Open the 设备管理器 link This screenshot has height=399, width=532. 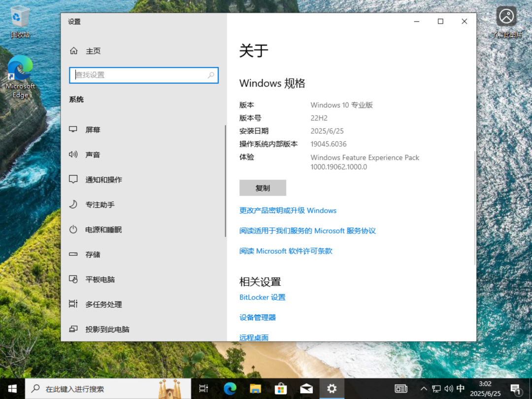(258, 318)
